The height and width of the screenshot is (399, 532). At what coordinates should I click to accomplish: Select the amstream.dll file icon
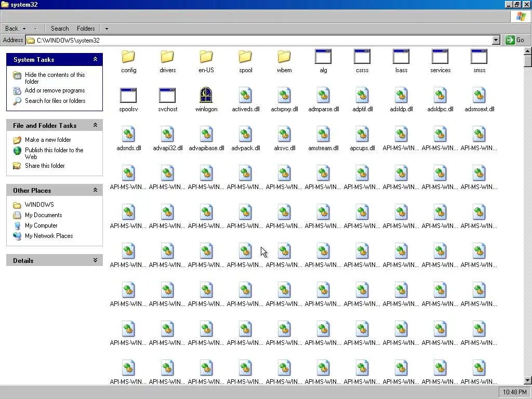pyautogui.click(x=323, y=135)
